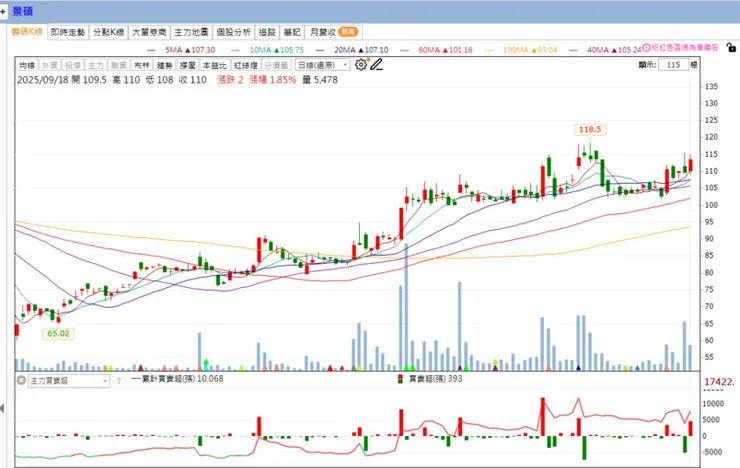This screenshot has width=740, height=468.
Task: Click the 10MA legend line
Action: pyautogui.click(x=268, y=50)
